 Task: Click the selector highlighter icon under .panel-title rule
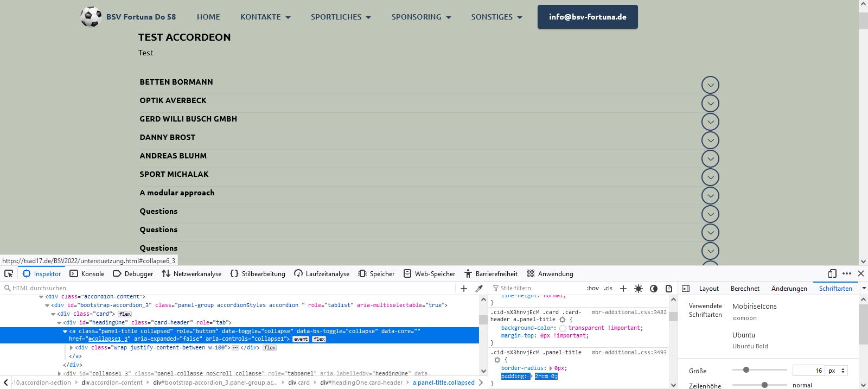click(x=497, y=360)
